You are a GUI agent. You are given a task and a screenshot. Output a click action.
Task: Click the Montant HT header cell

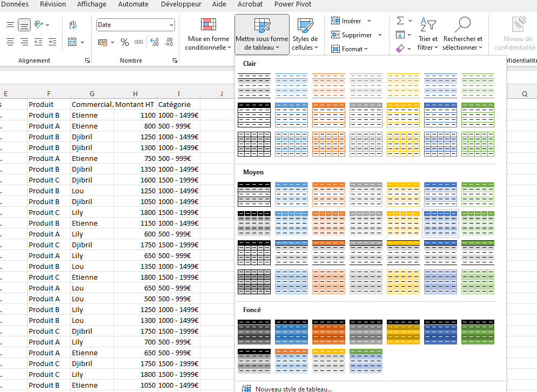coord(135,104)
